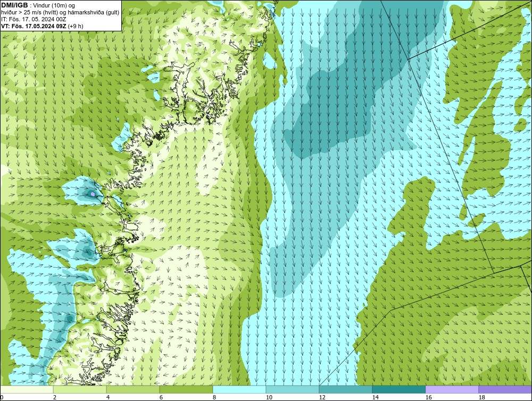Click the legend tick label '10'
The image size is (532, 401).
click(269, 397)
